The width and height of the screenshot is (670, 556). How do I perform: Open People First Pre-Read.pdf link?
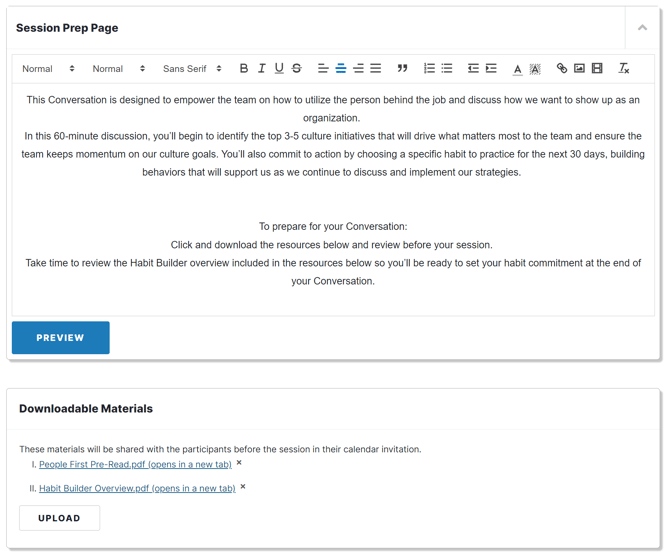coord(135,464)
